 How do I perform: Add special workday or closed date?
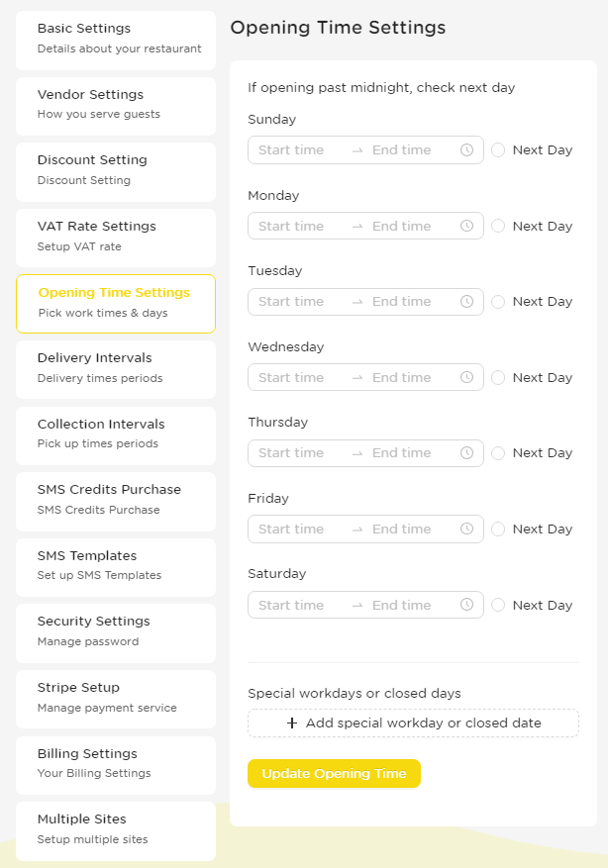pos(413,723)
